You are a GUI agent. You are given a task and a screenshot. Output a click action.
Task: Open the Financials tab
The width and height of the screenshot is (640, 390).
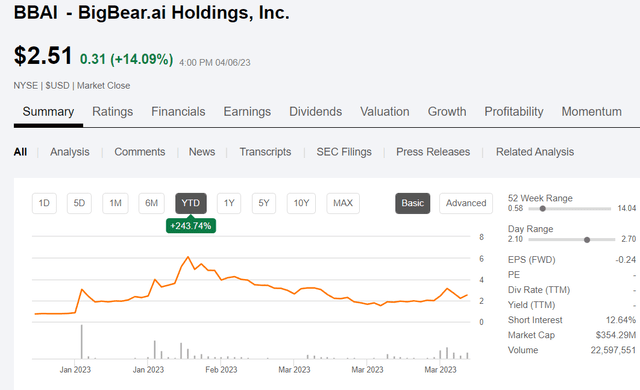(178, 112)
